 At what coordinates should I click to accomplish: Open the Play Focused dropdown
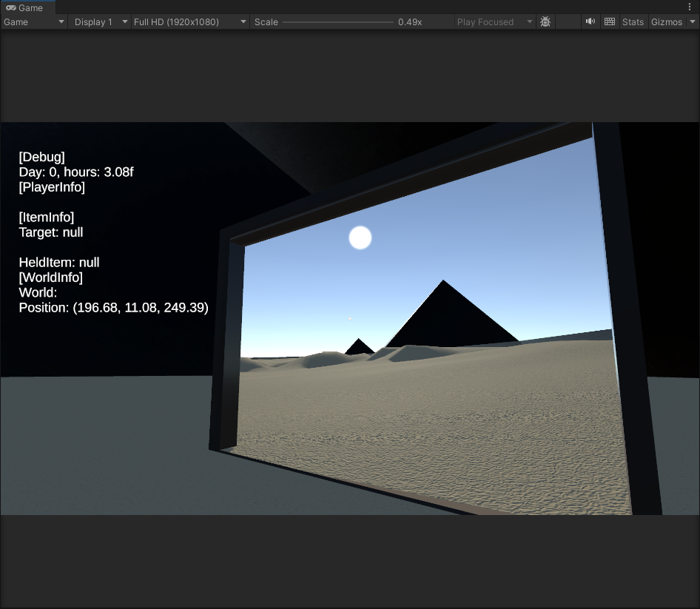click(x=494, y=22)
